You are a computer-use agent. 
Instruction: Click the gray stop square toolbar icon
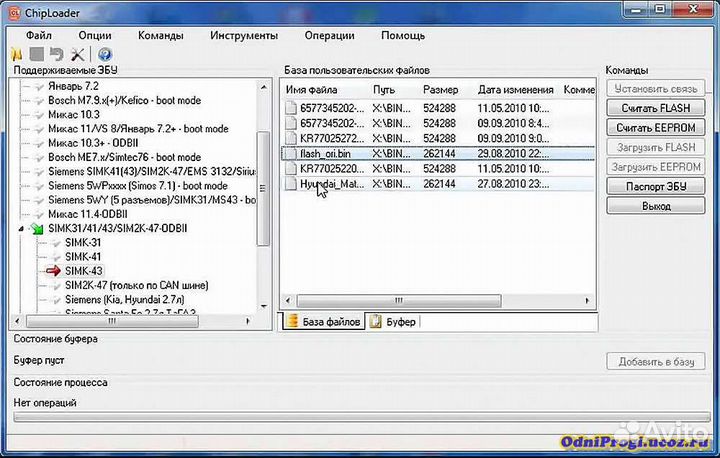coord(37,54)
